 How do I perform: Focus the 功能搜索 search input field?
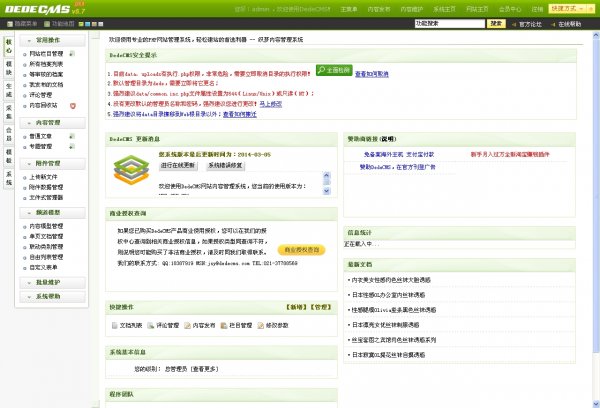450,24
